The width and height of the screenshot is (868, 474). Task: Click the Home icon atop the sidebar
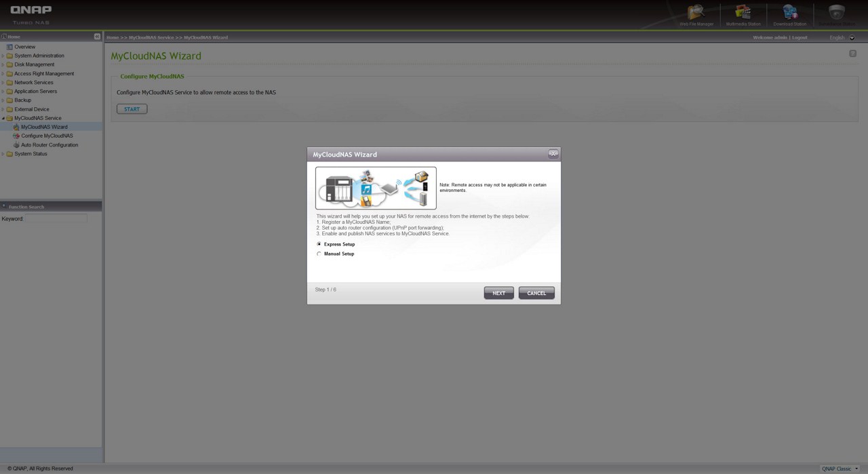[x=4, y=37]
